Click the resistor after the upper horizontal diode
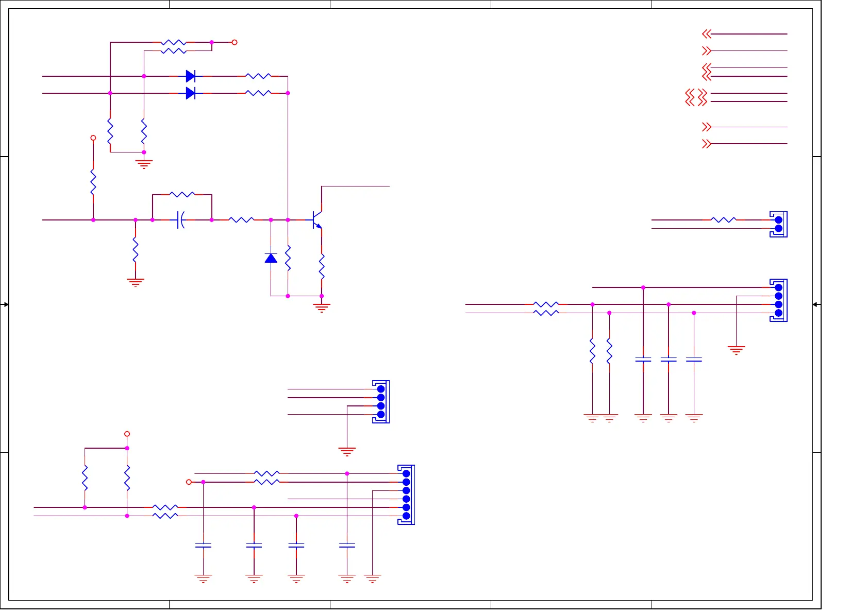 tap(258, 76)
